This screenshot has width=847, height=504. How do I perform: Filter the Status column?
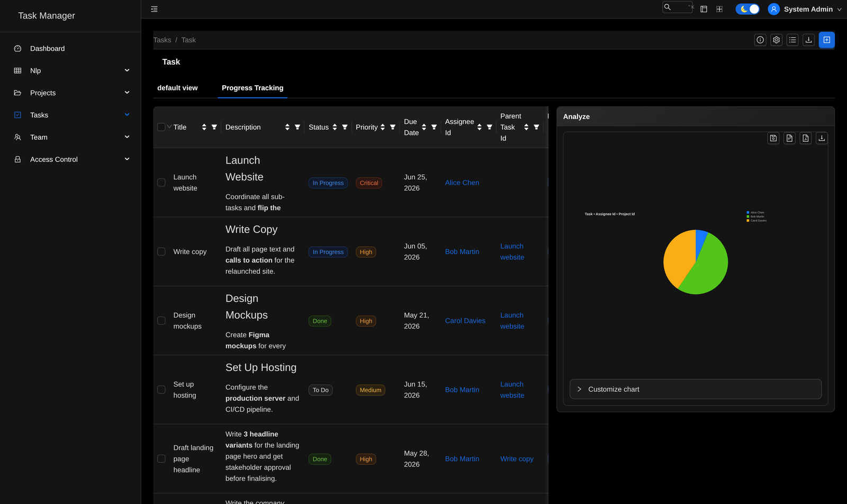pos(345,127)
